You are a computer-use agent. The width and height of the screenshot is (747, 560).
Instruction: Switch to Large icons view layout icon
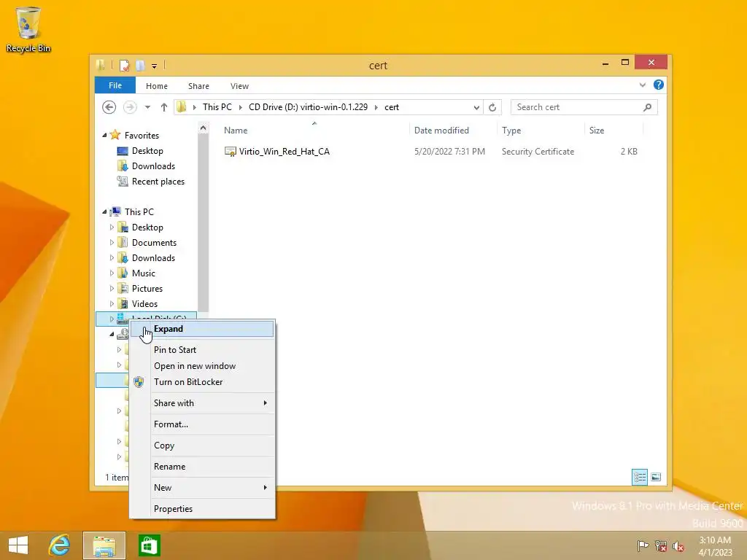pyautogui.click(x=656, y=477)
